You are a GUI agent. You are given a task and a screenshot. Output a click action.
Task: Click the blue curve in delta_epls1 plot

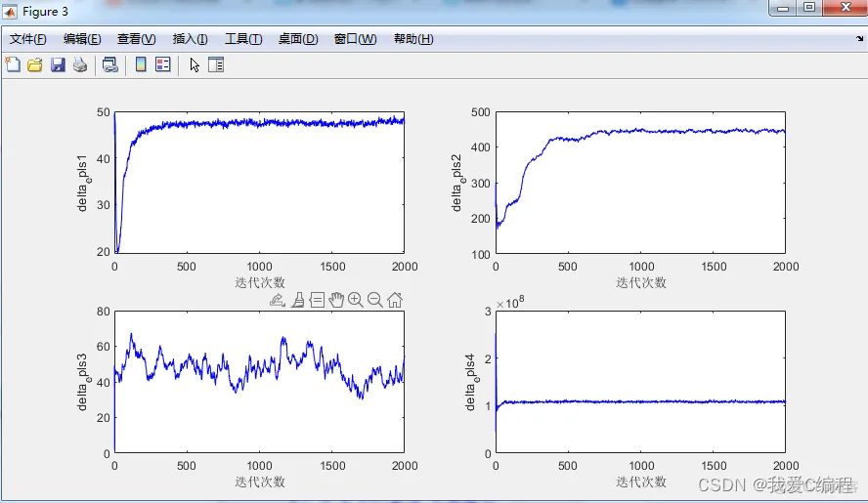click(x=260, y=123)
